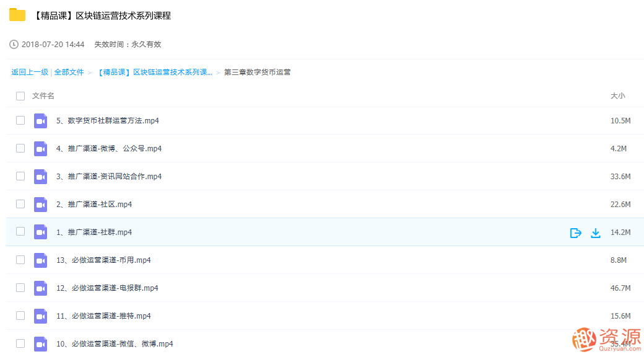Click the yellow folder icon beside the course title
Screen dimensions: 644x354
(x=17, y=15)
